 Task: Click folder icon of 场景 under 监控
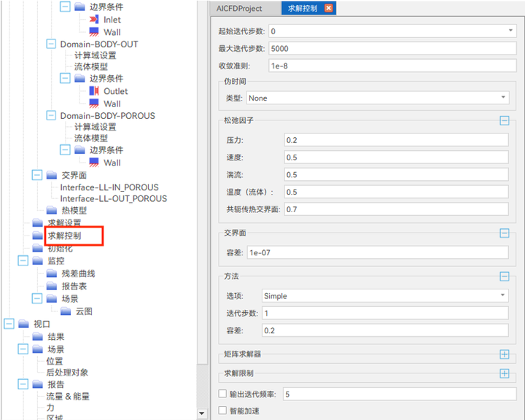pyautogui.click(x=51, y=299)
